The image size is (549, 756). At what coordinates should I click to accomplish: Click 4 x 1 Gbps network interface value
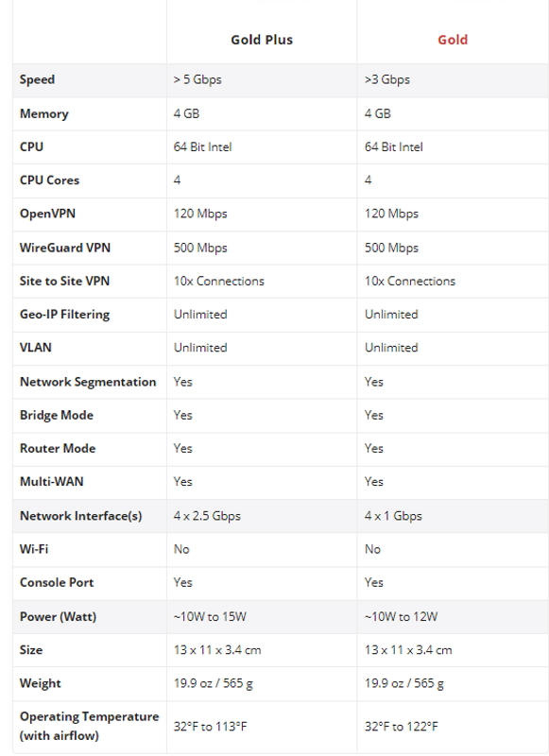pos(393,516)
